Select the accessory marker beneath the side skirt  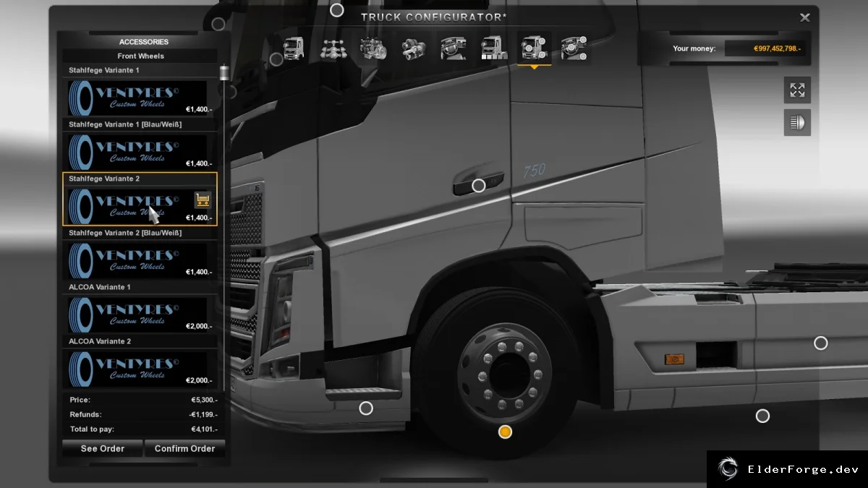[762, 416]
